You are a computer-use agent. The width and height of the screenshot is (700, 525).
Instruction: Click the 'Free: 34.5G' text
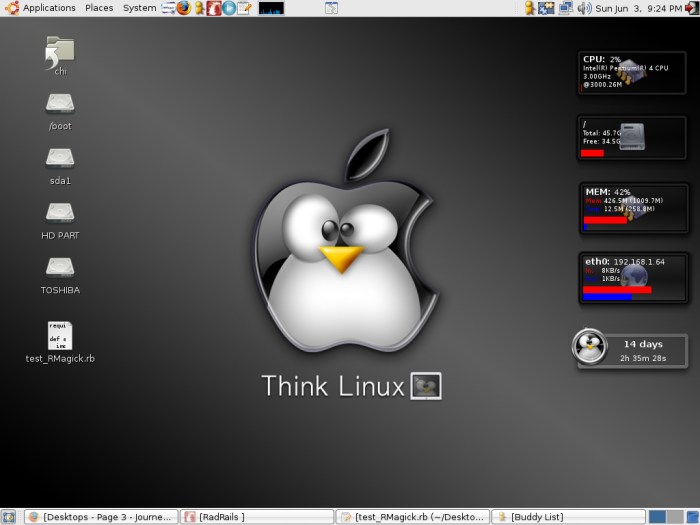point(601,142)
